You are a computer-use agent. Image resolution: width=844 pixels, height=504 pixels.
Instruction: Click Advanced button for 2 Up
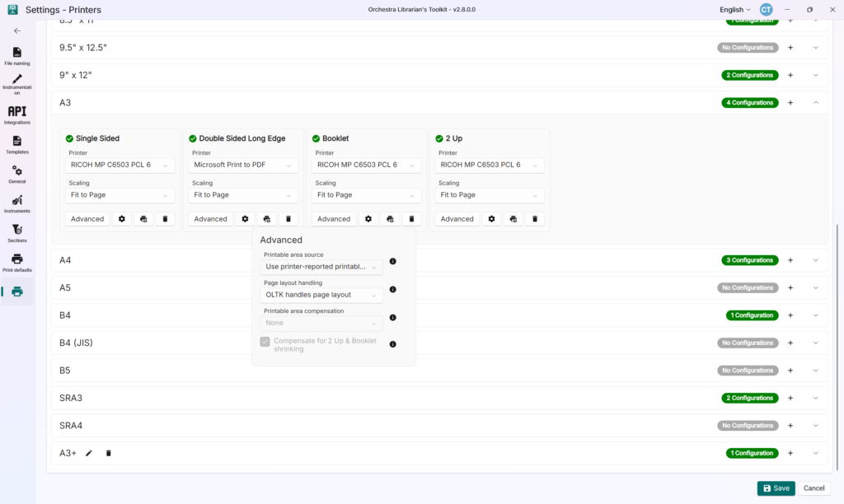point(457,219)
